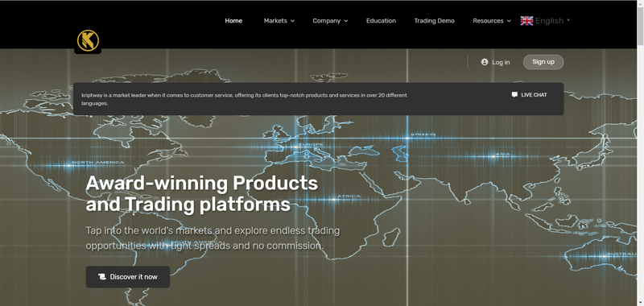The width and height of the screenshot is (644, 306).
Task: Click the Log in link
Action: [x=501, y=63]
